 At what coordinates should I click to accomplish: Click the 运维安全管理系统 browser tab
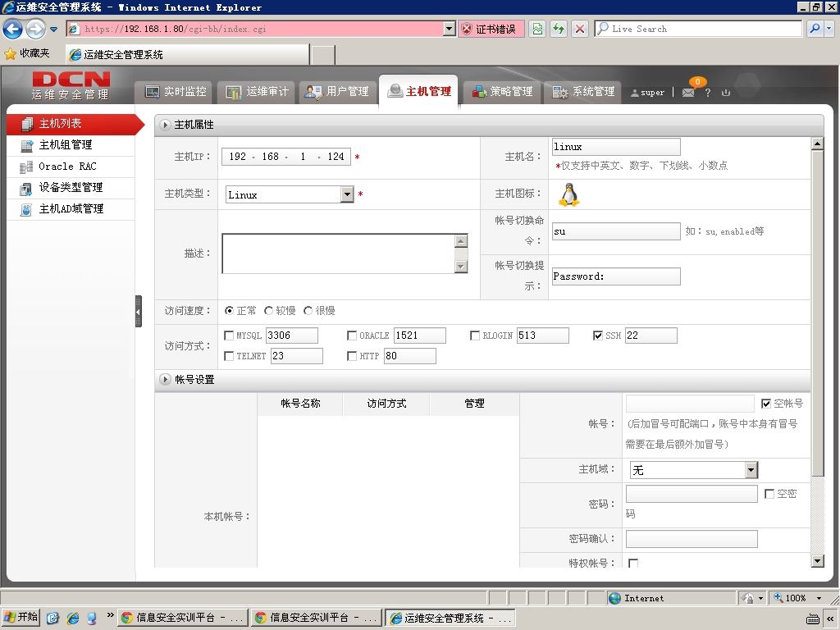[x=187, y=55]
